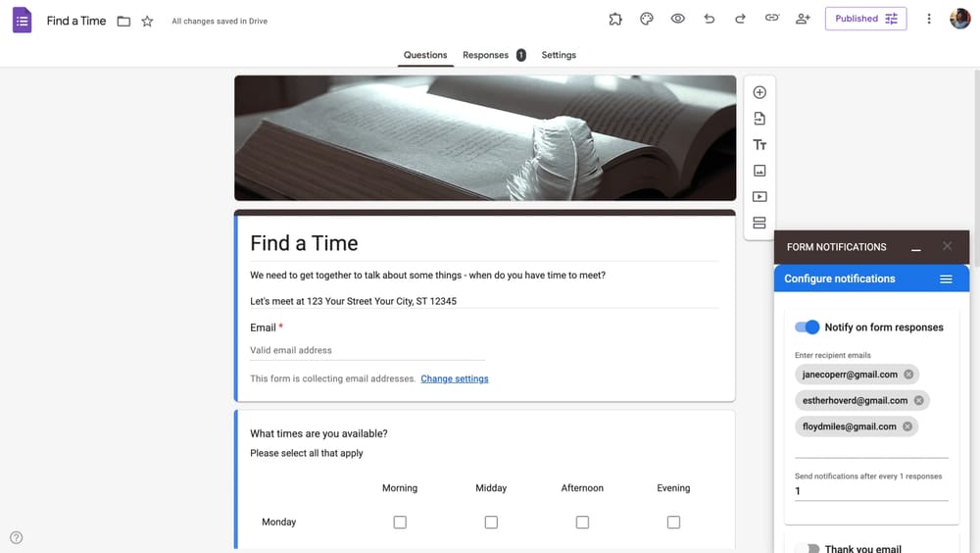Screen dimensions: 980x553
Task: Add a new question to form
Action: point(759,92)
